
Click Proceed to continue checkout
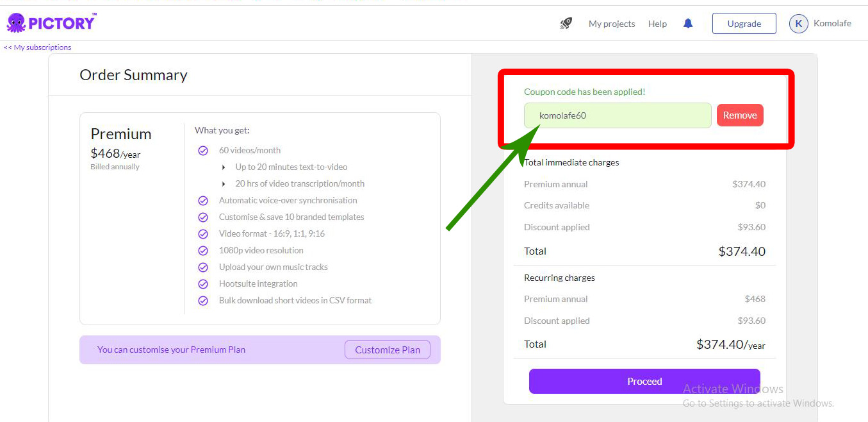pyautogui.click(x=644, y=381)
